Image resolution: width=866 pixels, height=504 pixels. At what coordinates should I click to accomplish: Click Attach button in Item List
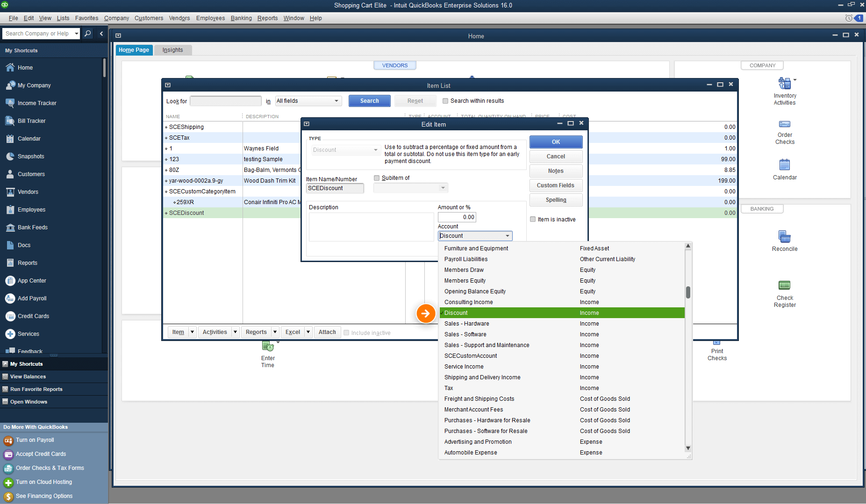pyautogui.click(x=327, y=332)
